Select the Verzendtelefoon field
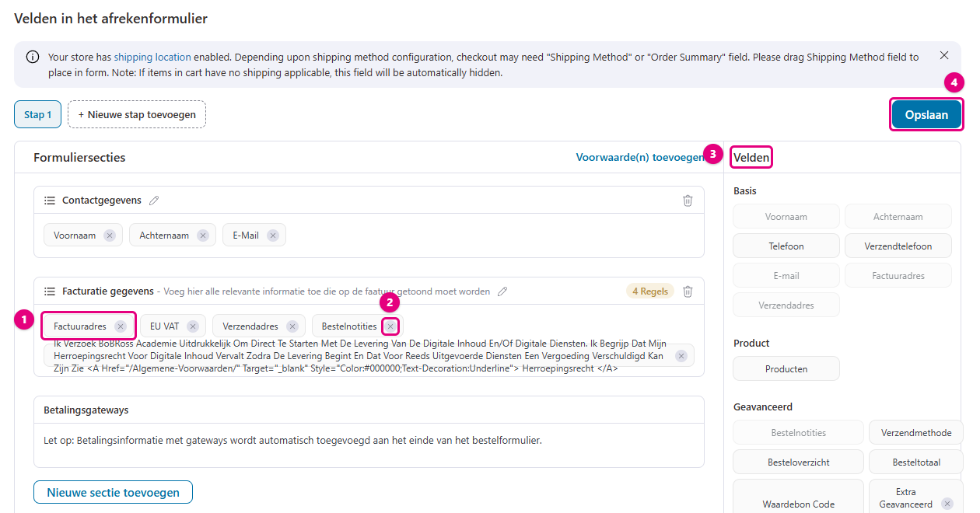 click(898, 246)
